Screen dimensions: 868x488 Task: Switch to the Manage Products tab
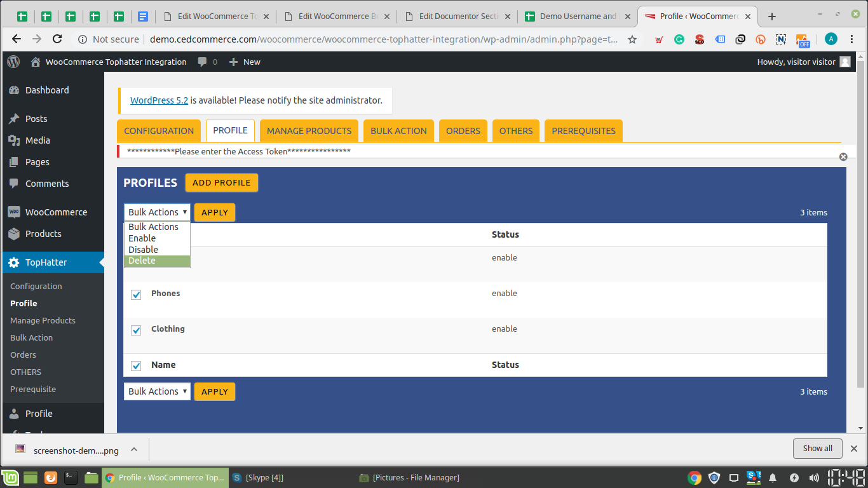(309, 131)
